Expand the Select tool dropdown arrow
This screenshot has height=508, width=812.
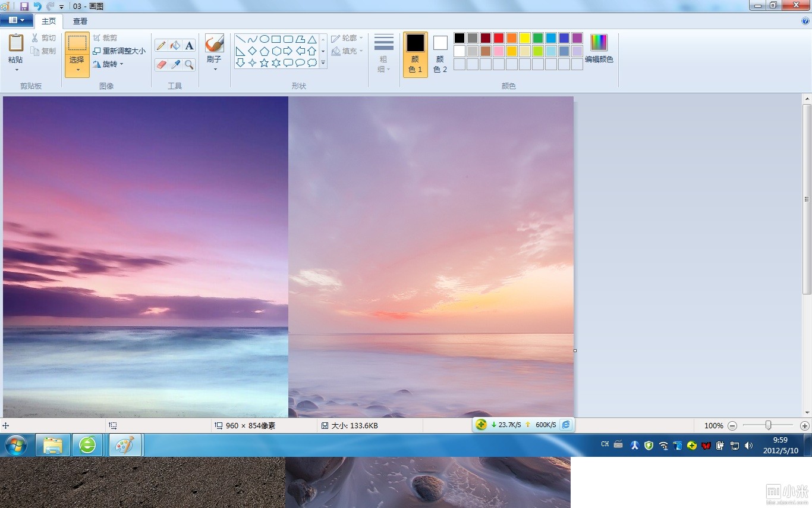(x=77, y=70)
